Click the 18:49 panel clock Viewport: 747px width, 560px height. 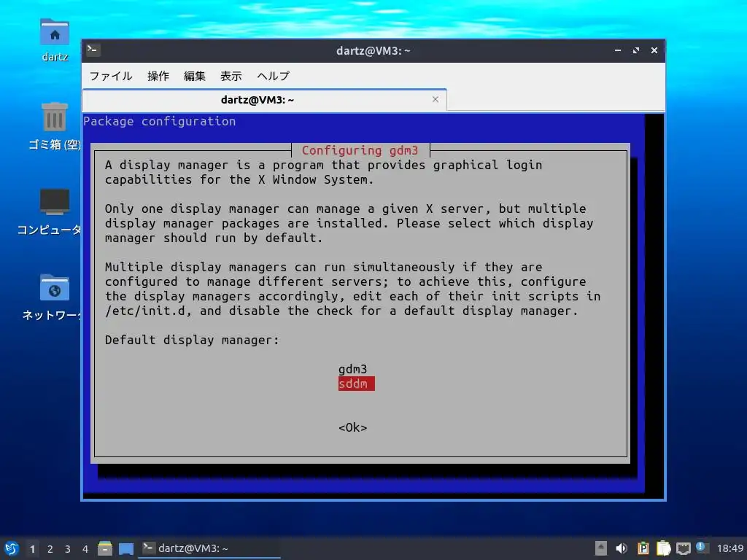[x=730, y=548]
